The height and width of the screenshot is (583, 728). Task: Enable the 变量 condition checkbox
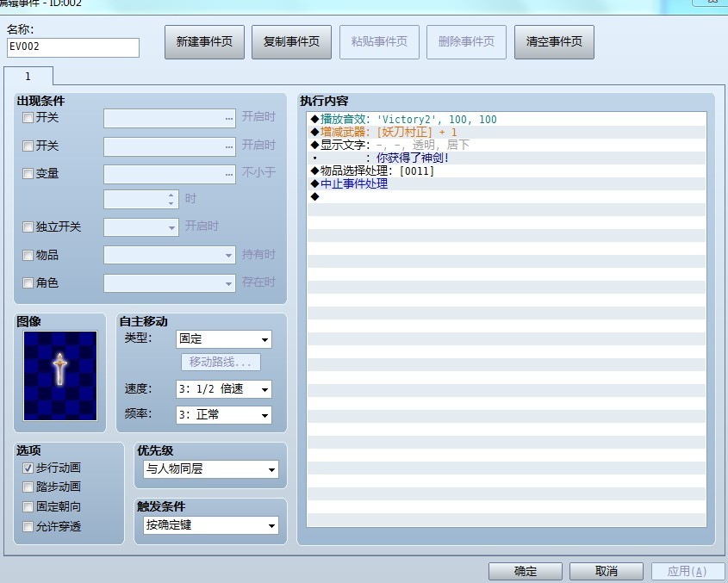point(28,174)
